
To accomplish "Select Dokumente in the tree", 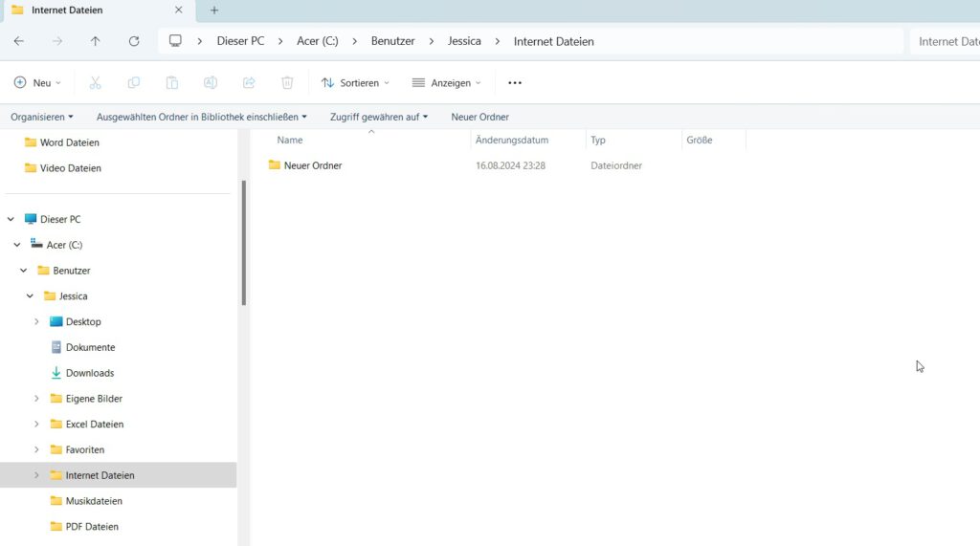I will coord(90,347).
